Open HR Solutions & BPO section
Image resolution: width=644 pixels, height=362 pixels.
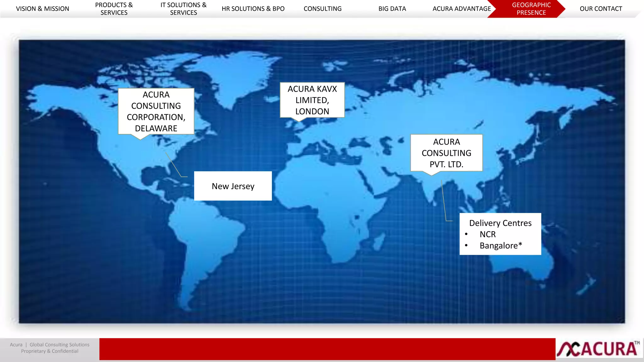pyautogui.click(x=253, y=9)
